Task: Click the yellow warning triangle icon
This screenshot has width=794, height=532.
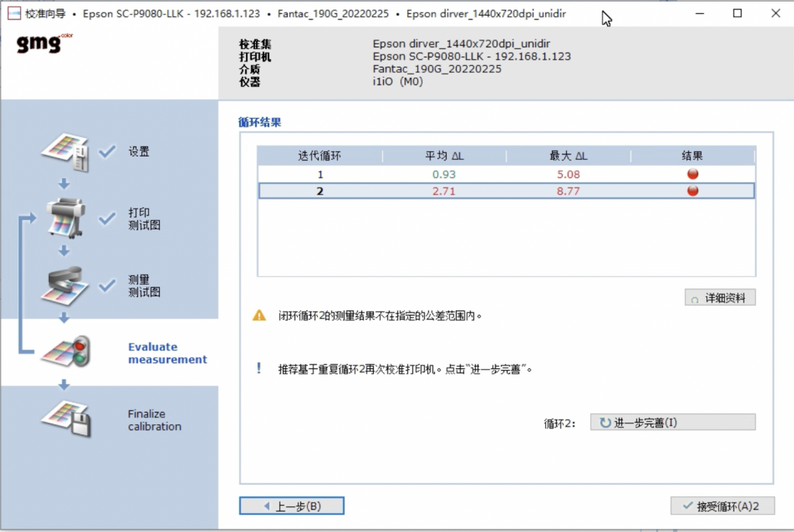Action: coord(259,316)
